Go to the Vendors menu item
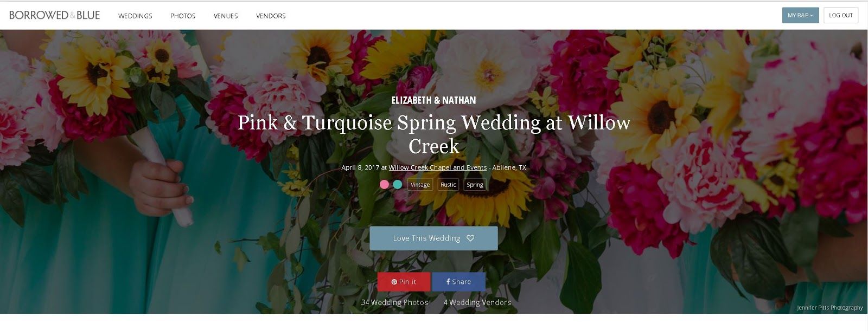Viewport: 868px width, 331px height. [x=271, y=16]
